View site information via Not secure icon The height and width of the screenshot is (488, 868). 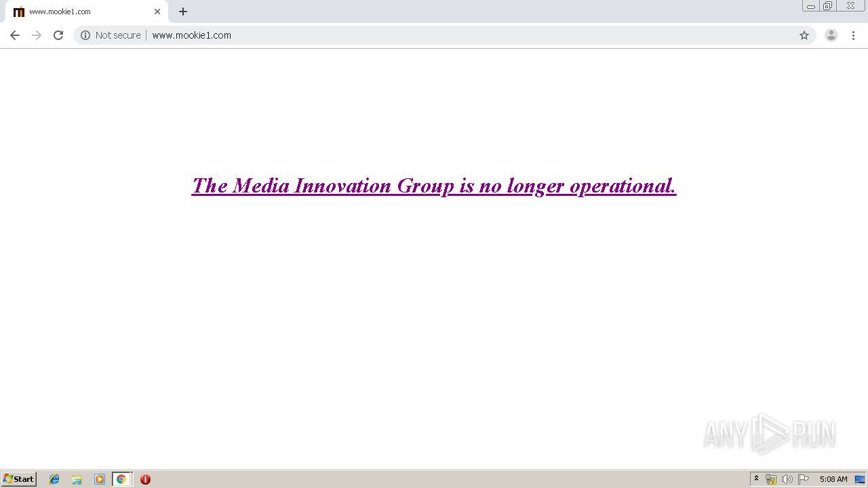click(x=85, y=35)
